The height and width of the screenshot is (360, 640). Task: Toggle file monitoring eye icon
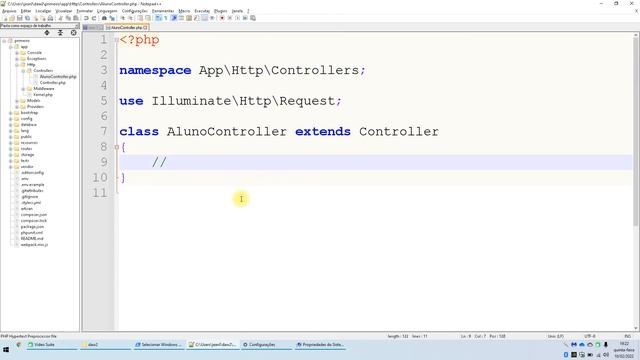coord(212,18)
